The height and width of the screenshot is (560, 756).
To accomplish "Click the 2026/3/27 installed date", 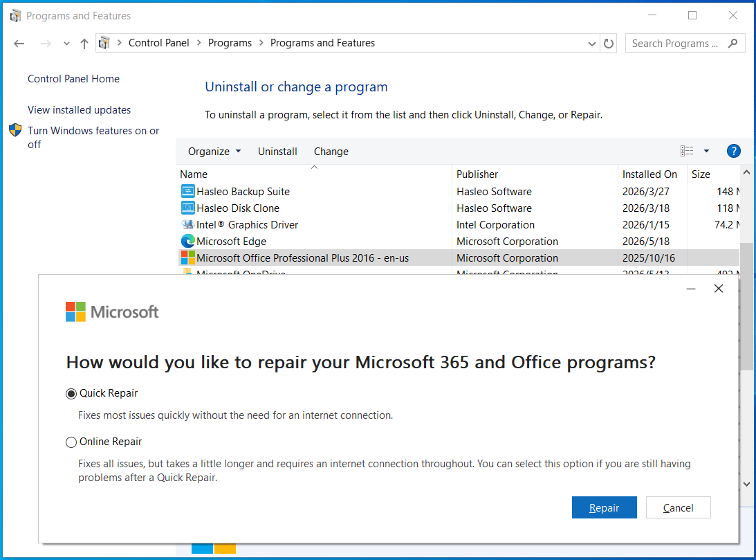I will (x=645, y=192).
